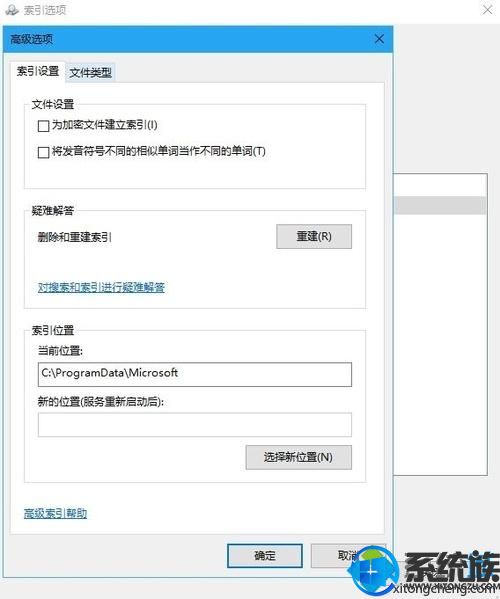The width and height of the screenshot is (500, 599).
Task: Select the highlighted gray row in background list
Action: tap(440, 205)
